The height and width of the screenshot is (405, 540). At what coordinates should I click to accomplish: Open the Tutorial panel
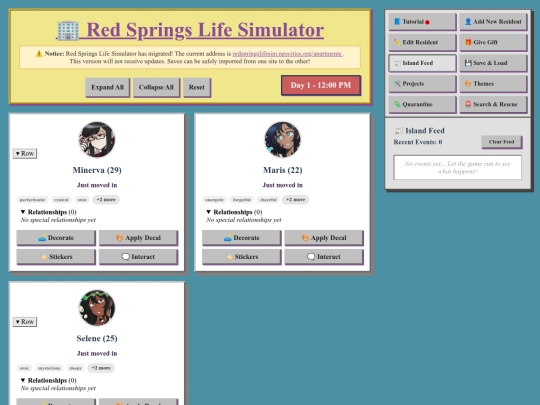(422, 22)
